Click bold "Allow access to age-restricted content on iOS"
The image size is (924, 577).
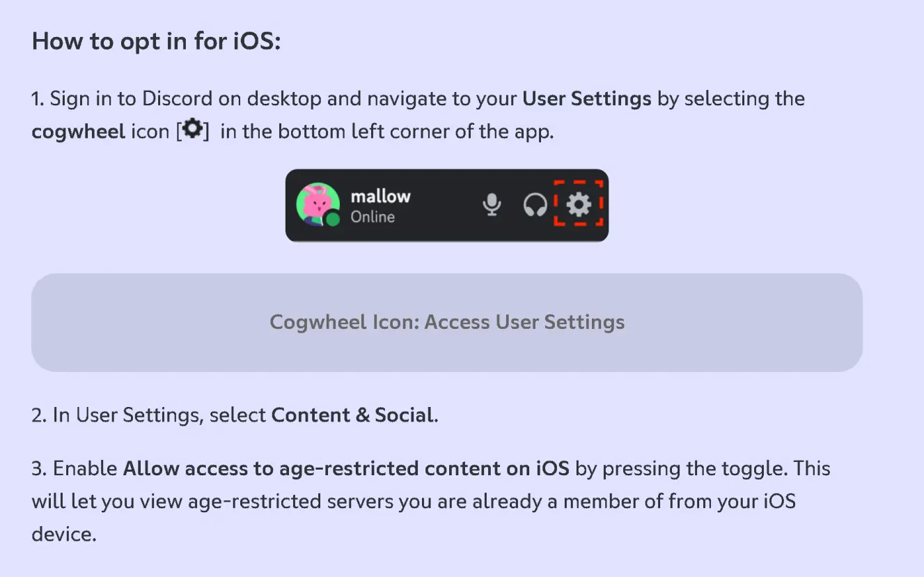tap(346, 468)
